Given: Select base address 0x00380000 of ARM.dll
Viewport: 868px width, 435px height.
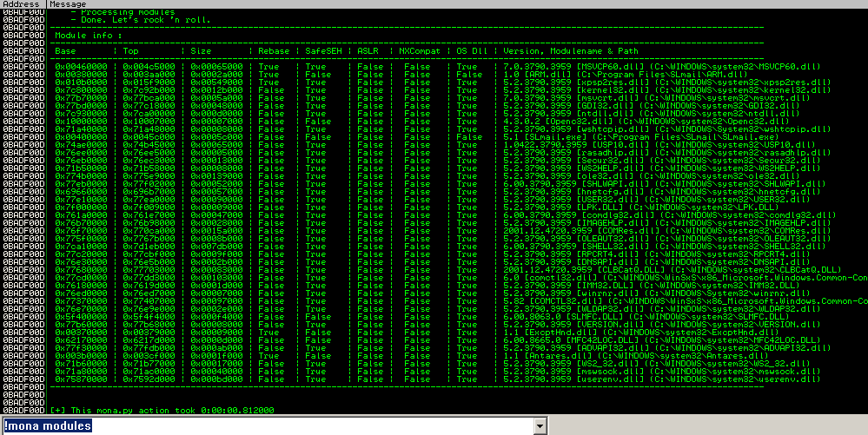Looking at the screenshot, I should coord(82,74).
